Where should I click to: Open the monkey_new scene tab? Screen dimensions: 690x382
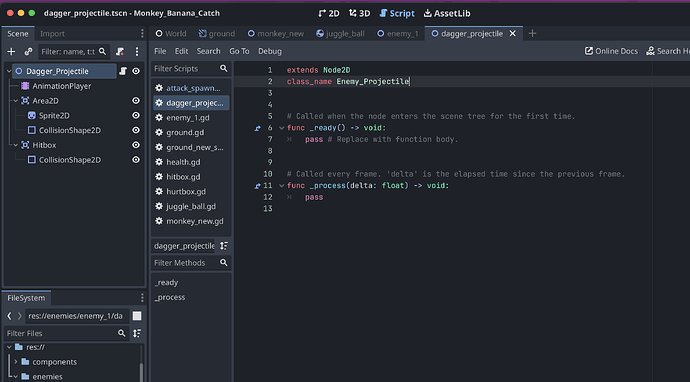(275, 33)
